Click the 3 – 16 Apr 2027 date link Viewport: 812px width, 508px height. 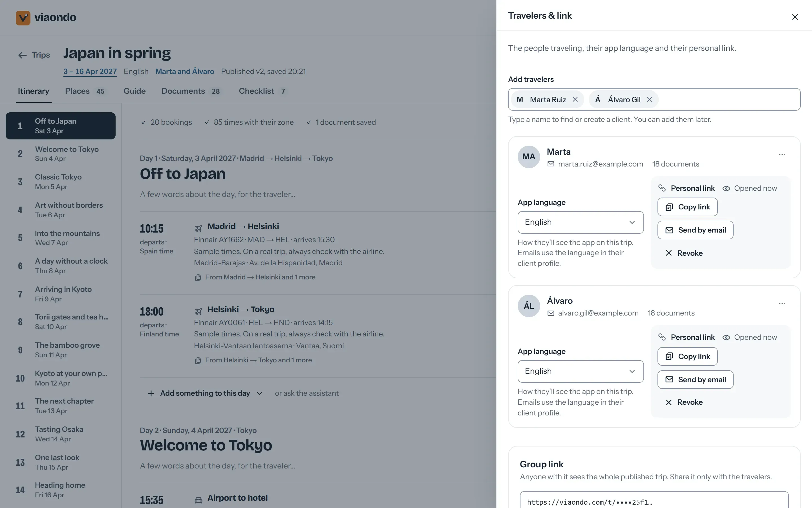coord(90,72)
